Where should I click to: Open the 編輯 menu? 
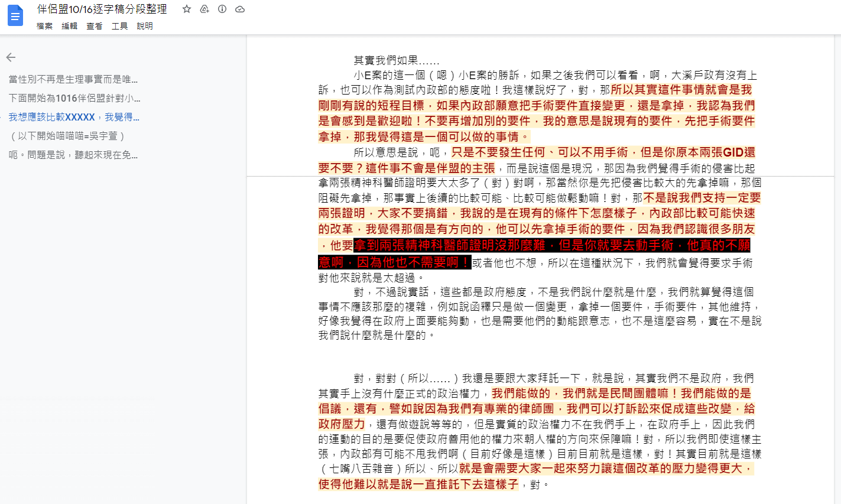pos(70,26)
